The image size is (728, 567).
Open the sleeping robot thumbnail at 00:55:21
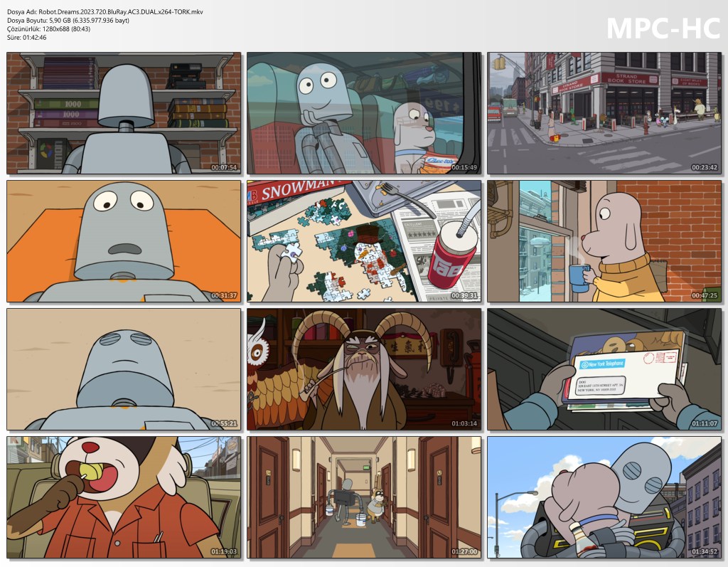[x=124, y=369]
